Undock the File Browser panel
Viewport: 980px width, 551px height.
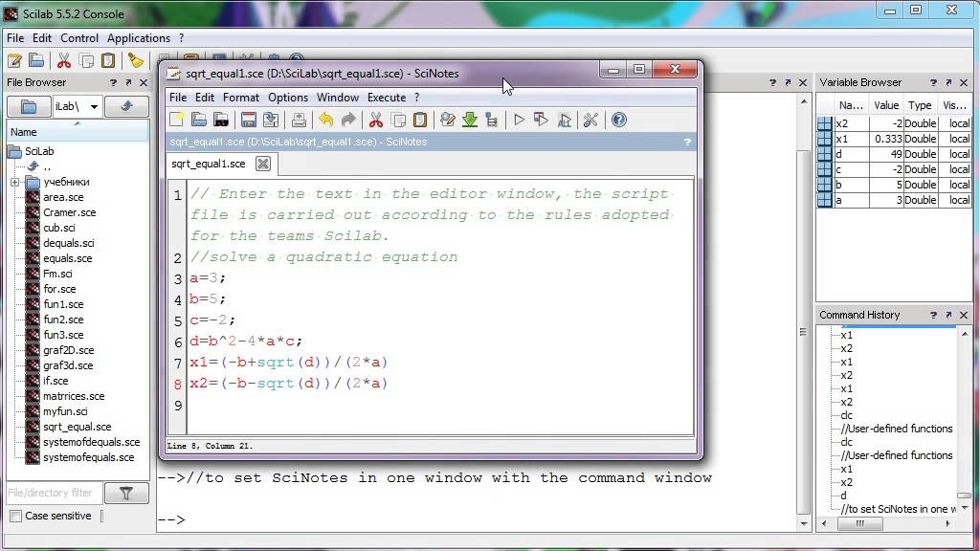[x=128, y=82]
